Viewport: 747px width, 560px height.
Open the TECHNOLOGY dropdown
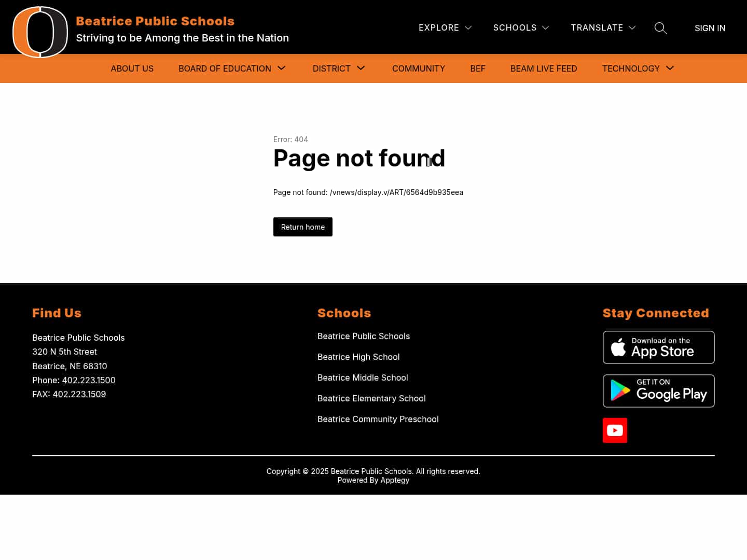(638, 68)
